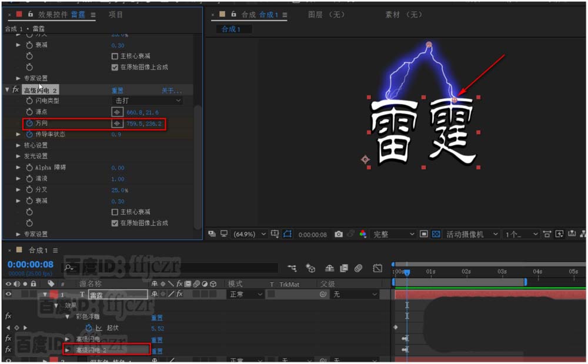Expand the 核心设置 group
Image resolution: width=588 pixels, height=364 pixels.
(18, 145)
